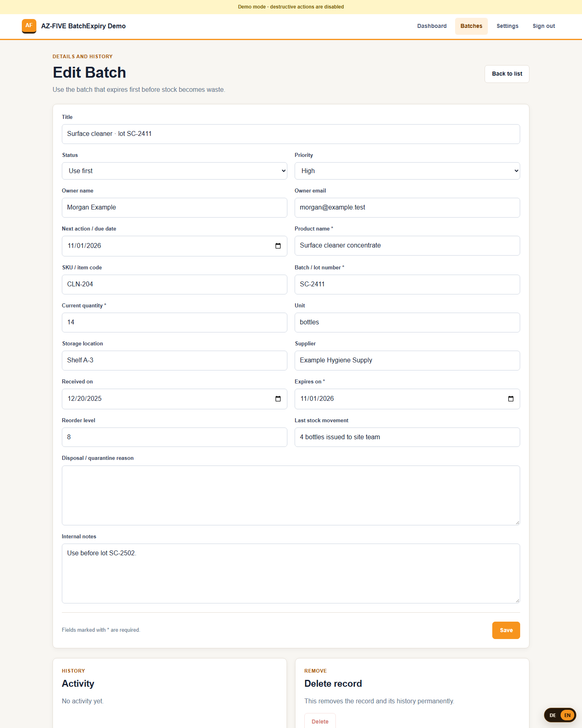582x728 pixels.
Task: Click the AF logo icon
Action: click(29, 26)
